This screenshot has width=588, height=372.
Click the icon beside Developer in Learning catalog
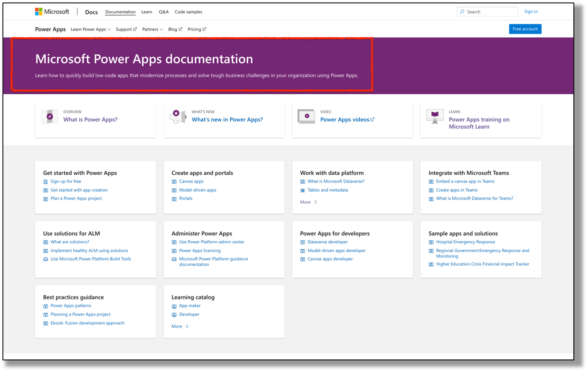[174, 315]
